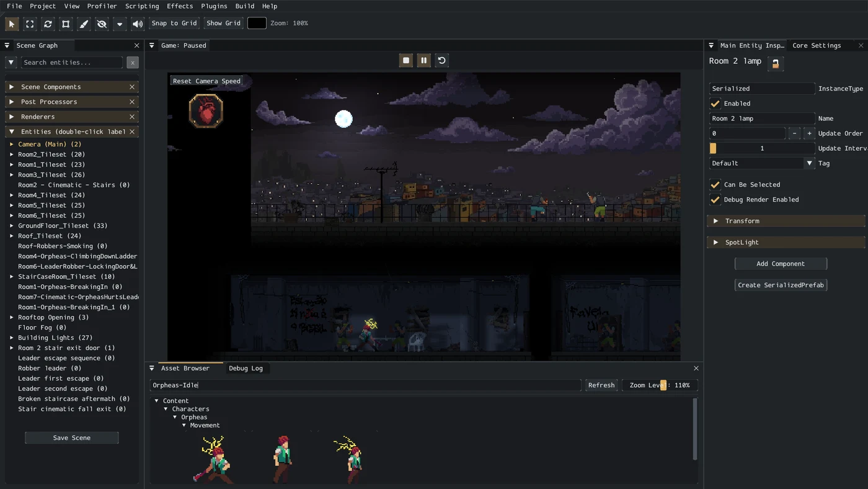Image resolution: width=868 pixels, height=489 pixels.
Task: Decrease Update Order with minus button
Action: point(794,133)
